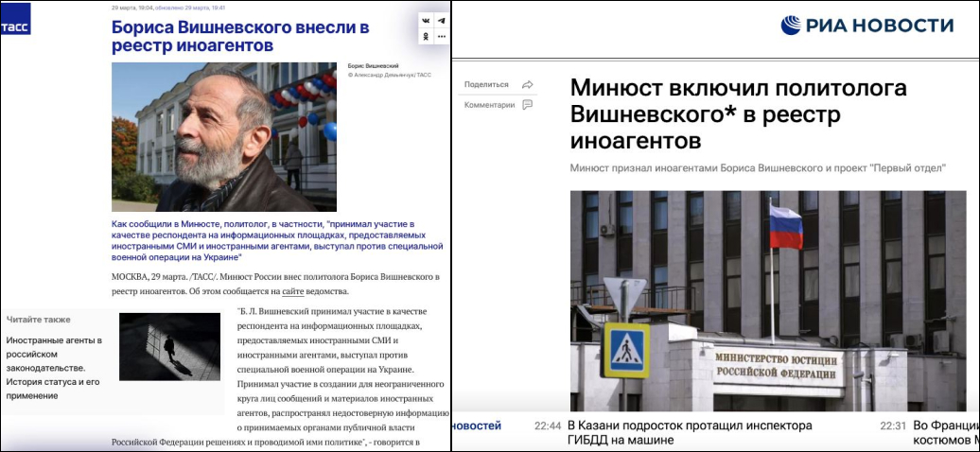
Task: Click the comments speech bubble icon
Action: coord(528,105)
